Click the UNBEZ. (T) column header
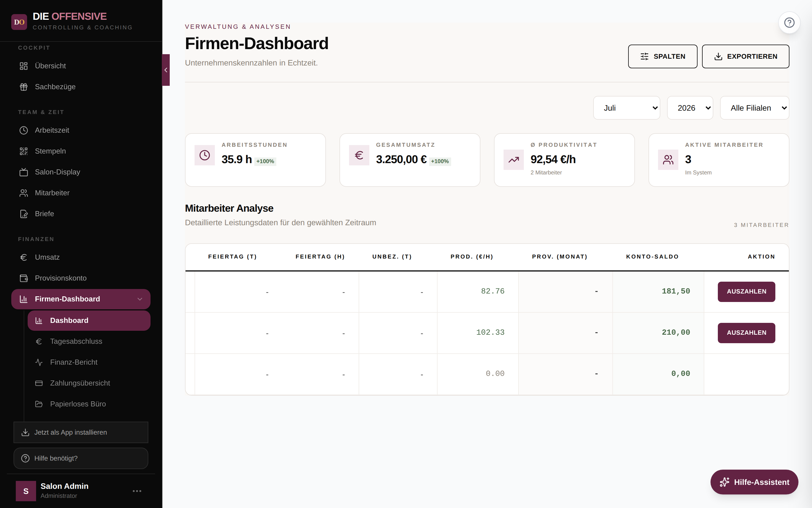 point(392,257)
